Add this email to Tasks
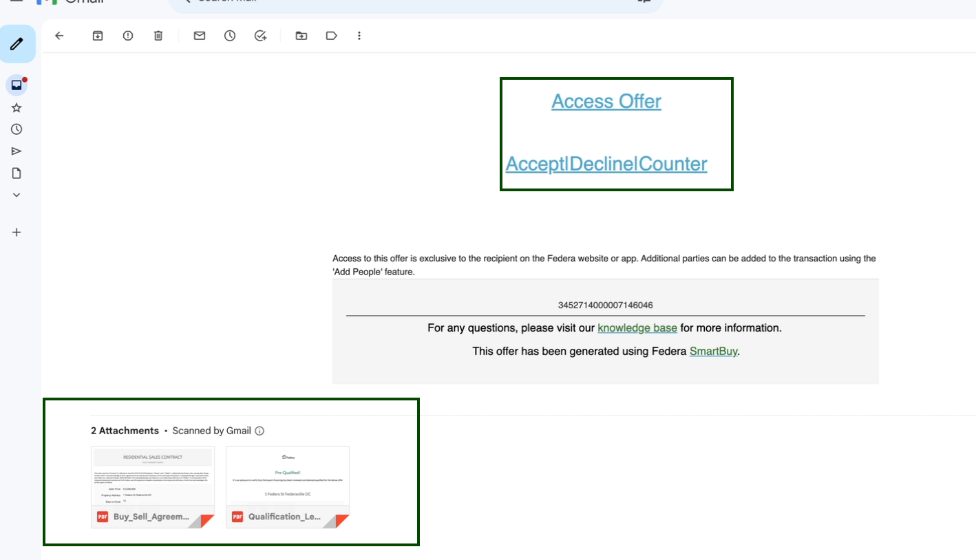The height and width of the screenshot is (560, 976). [x=260, y=36]
